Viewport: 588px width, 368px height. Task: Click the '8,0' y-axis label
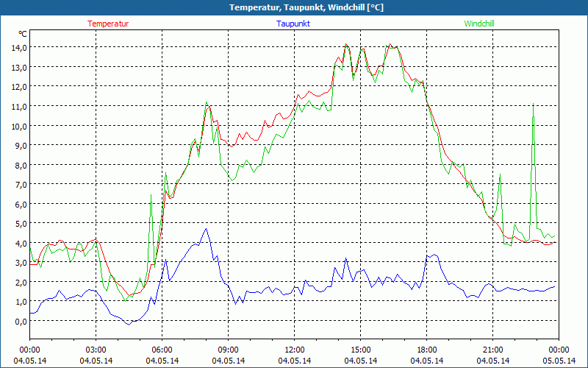(21, 165)
